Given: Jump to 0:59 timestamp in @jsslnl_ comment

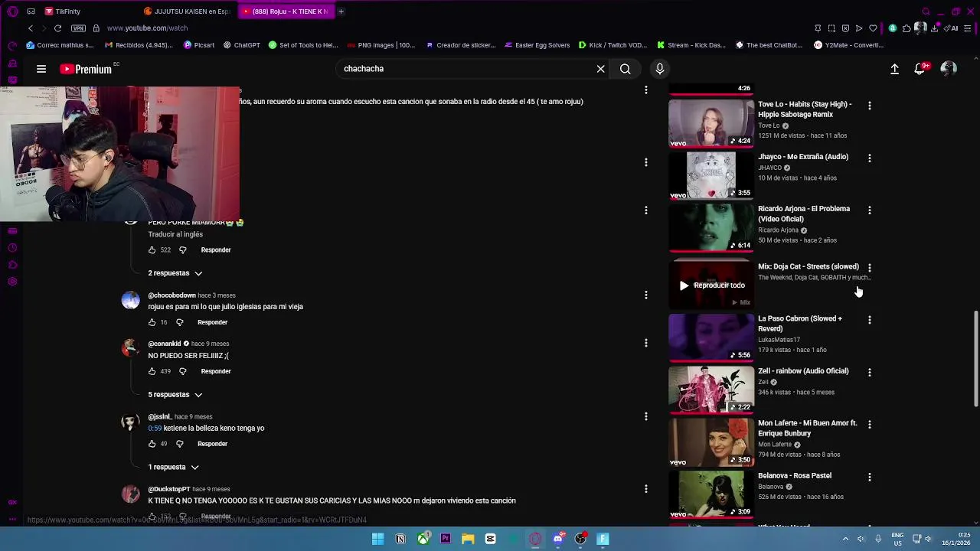Looking at the screenshot, I should pos(155,429).
